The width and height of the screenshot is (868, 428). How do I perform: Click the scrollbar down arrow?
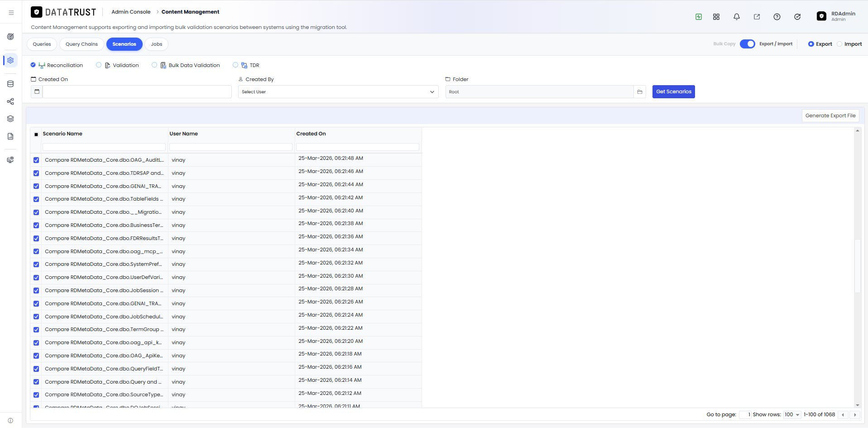pos(857,405)
